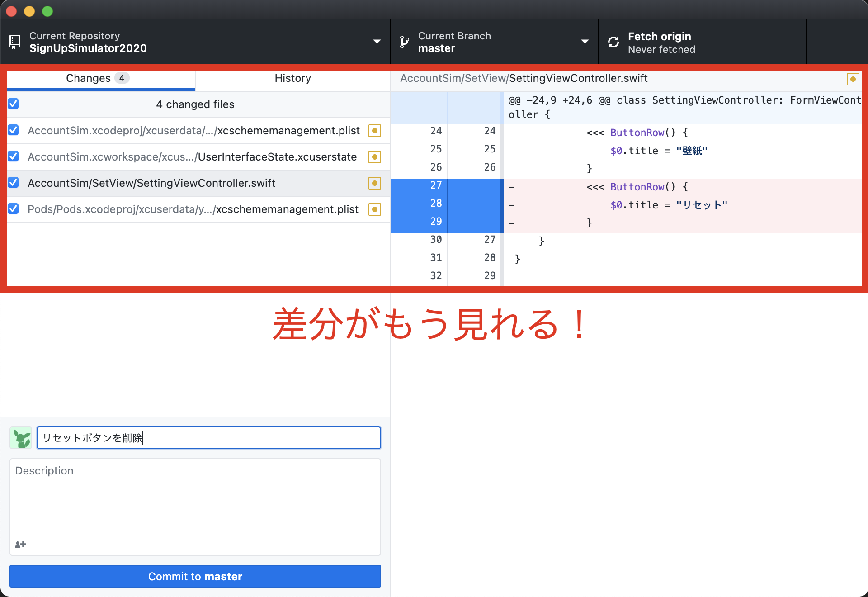Switch to the History tab

tap(292, 78)
